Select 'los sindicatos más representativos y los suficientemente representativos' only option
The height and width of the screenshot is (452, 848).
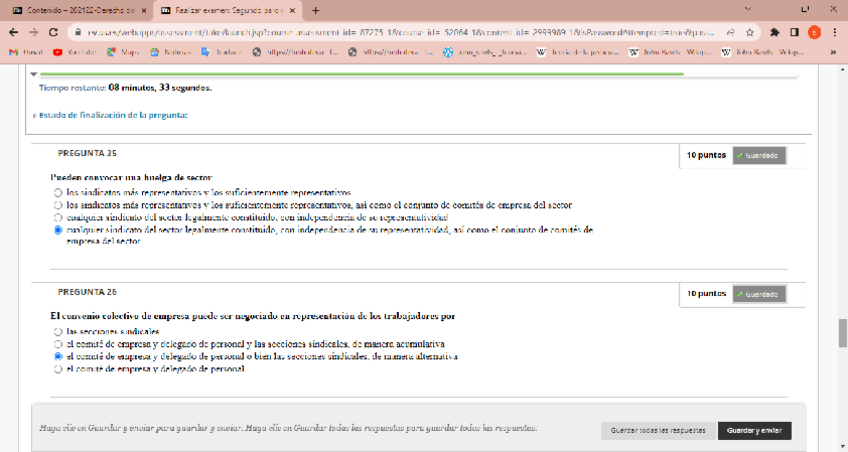click(x=58, y=192)
